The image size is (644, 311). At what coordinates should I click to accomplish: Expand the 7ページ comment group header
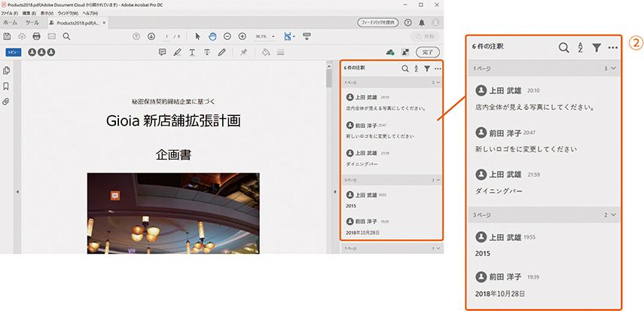392,248
